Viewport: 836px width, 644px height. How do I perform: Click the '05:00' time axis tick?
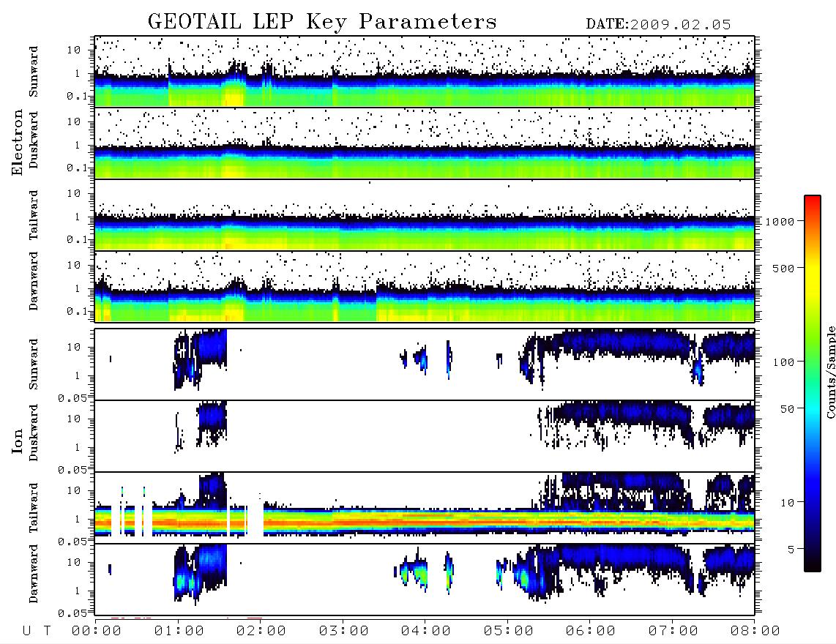pos(509,632)
